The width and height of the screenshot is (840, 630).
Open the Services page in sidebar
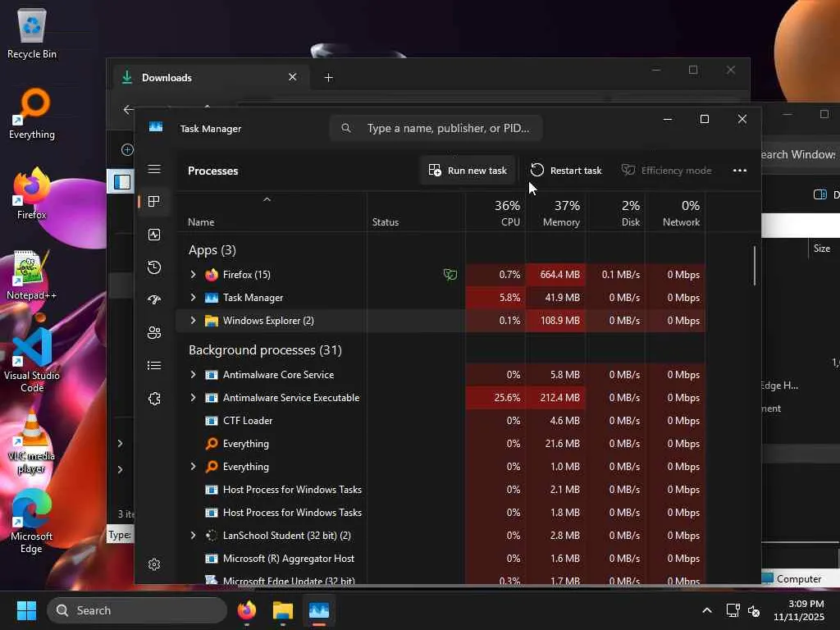click(154, 399)
